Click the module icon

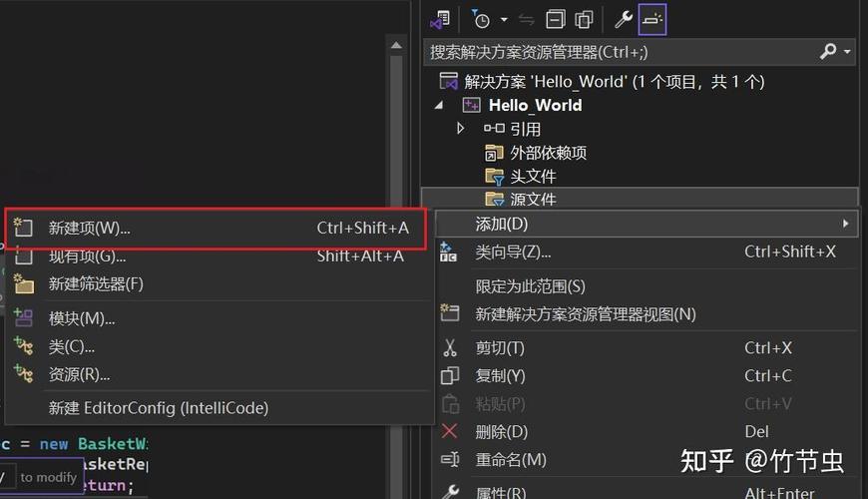pyautogui.click(x=23, y=317)
